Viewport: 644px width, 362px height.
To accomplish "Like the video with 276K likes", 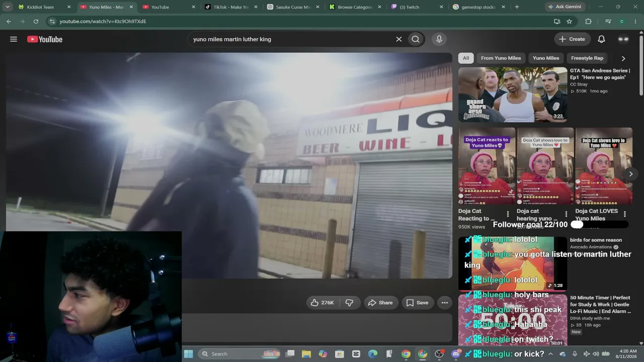I will point(322,303).
